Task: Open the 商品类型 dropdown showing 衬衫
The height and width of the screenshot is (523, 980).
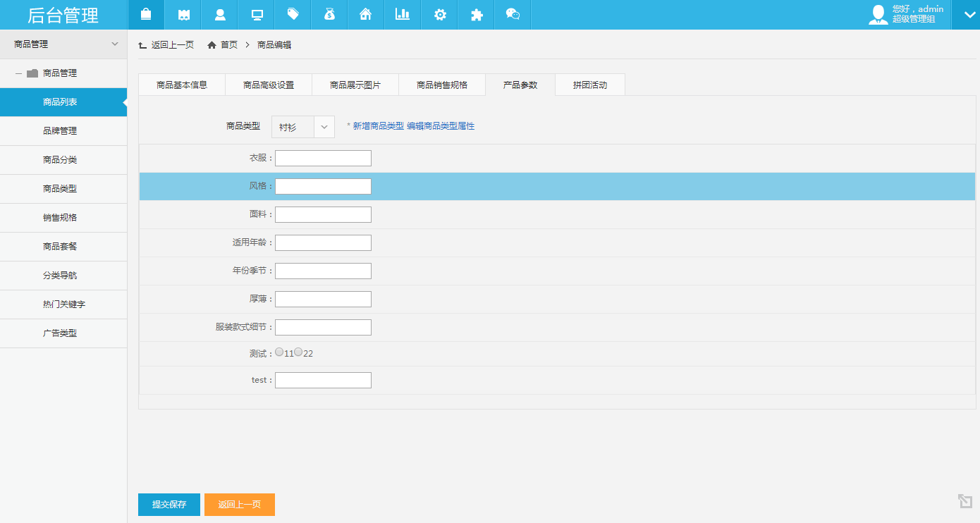Action: click(303, 127)
